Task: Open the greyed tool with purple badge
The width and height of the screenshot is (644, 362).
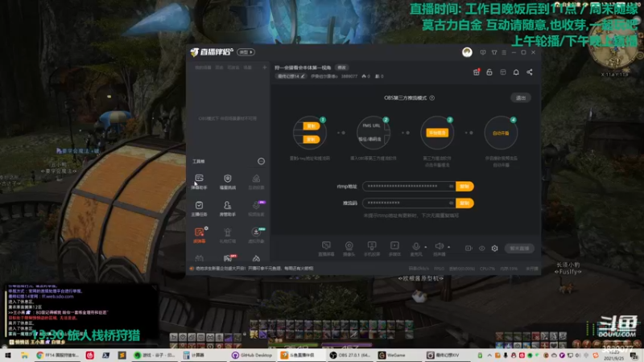Action: [256, 208]
